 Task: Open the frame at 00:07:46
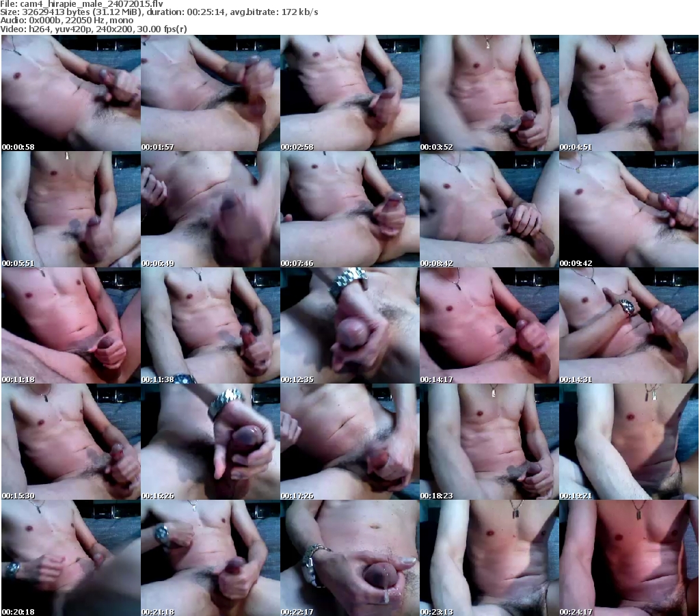tap(349, 209)
